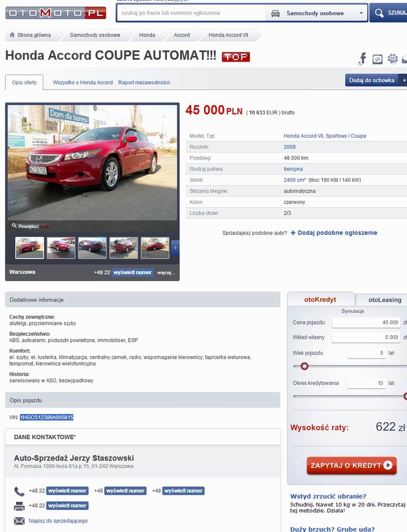Click the Dodatkowe informacje section header
Viewport: 407px width, 532px height.
143,299
